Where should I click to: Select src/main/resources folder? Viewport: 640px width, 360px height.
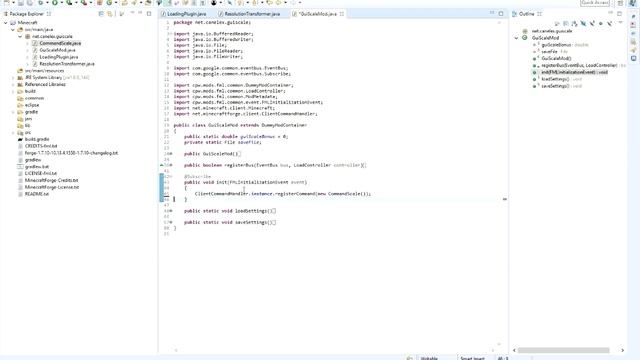(x=44, y=71)
